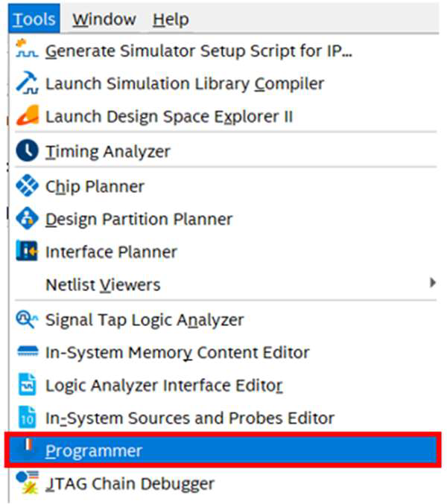This screenshot has height=504, width=447.
Task: Click the In-System Memory Content Editor icon
Action: (26, 352)
